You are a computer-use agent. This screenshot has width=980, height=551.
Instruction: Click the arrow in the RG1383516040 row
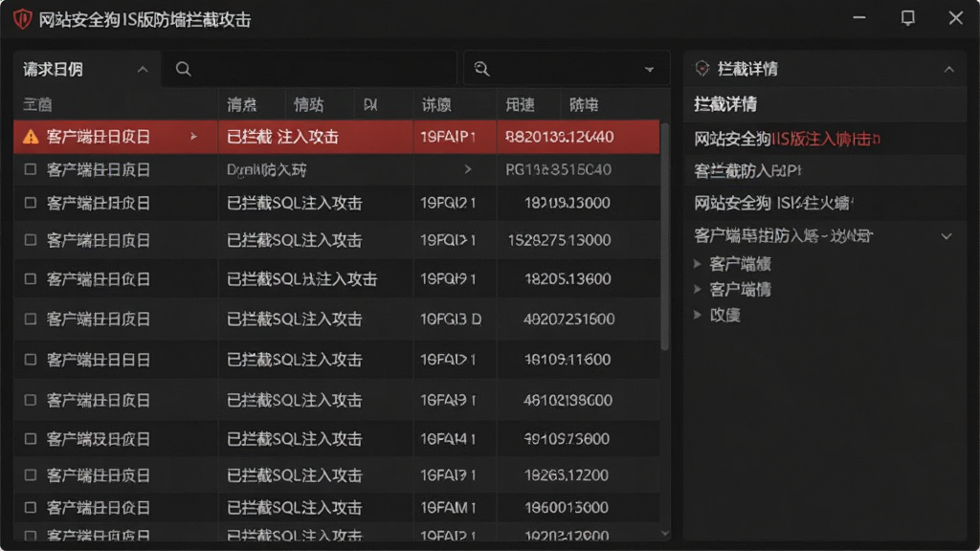point(467,169)
